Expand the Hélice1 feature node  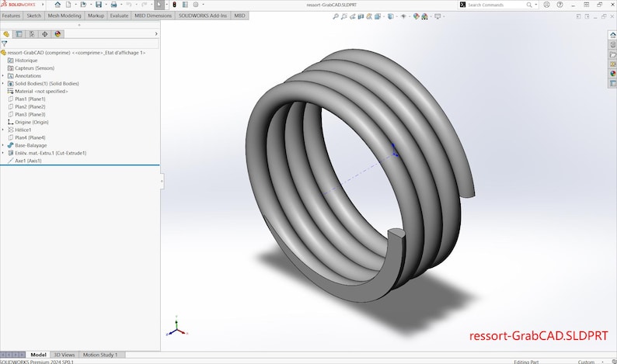(x=3, y=130)
